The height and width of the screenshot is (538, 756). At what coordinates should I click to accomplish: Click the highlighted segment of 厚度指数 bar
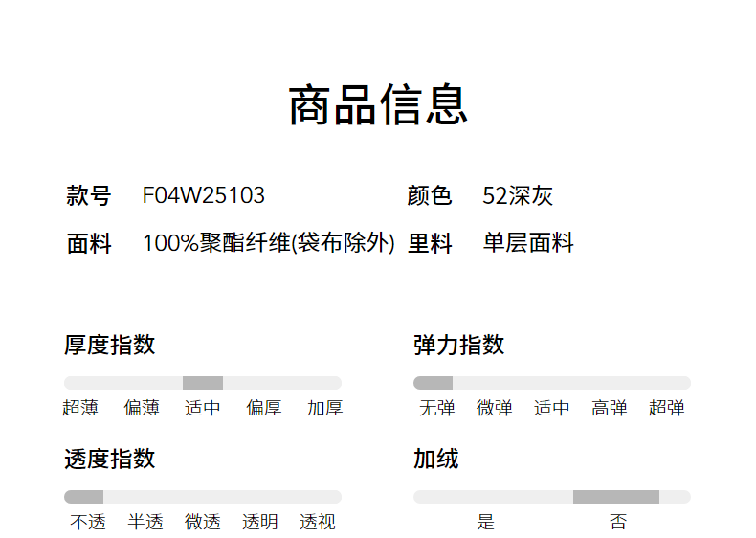(203, 383)
